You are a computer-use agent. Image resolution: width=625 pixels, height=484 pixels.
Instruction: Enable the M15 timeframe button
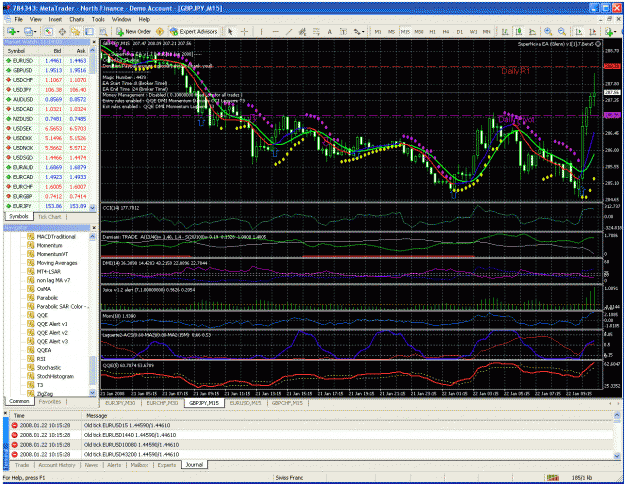[405, 31]
